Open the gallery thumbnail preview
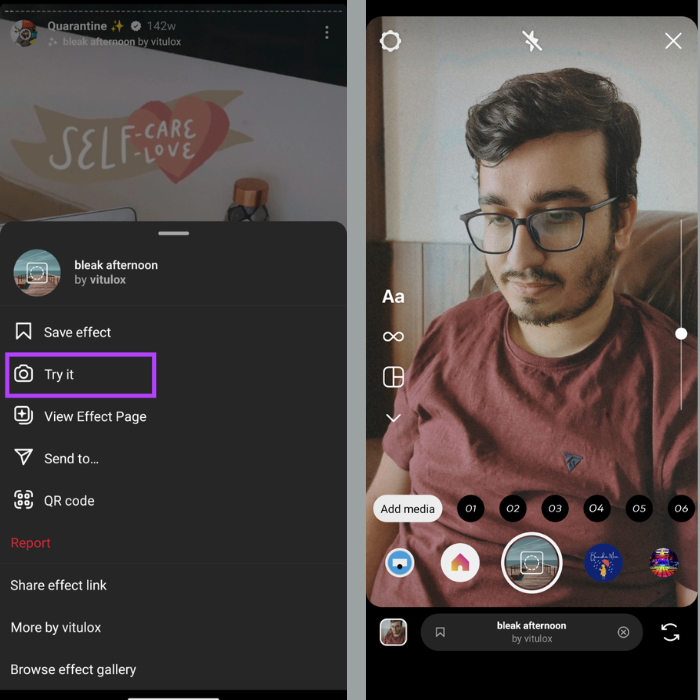700x700 pixels. pos(393,632)
